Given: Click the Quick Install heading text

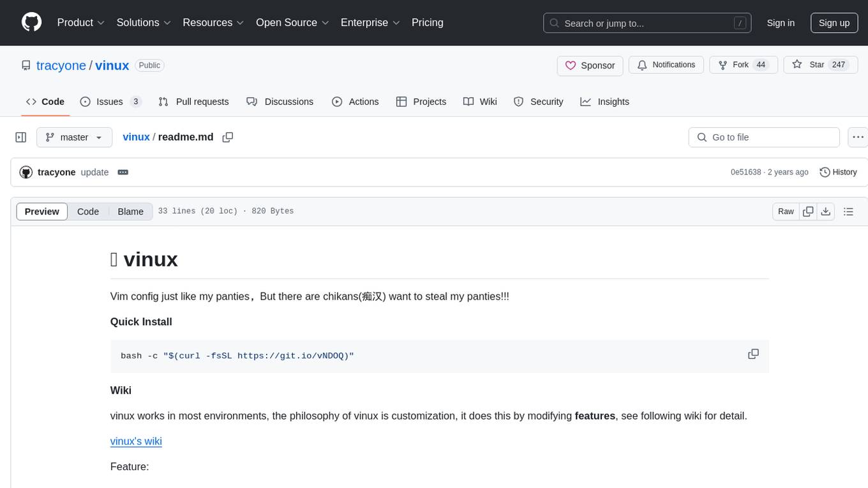Looking at the screenshot, I should click(141, 322).
